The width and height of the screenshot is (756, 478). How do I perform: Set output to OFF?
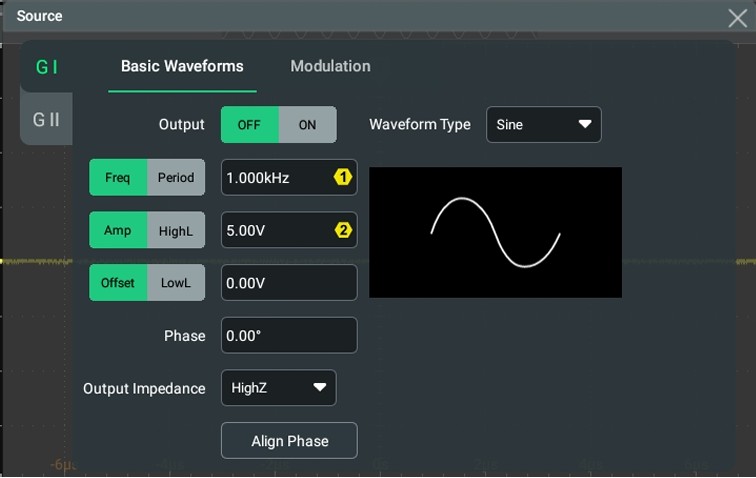tap(250, 125)
